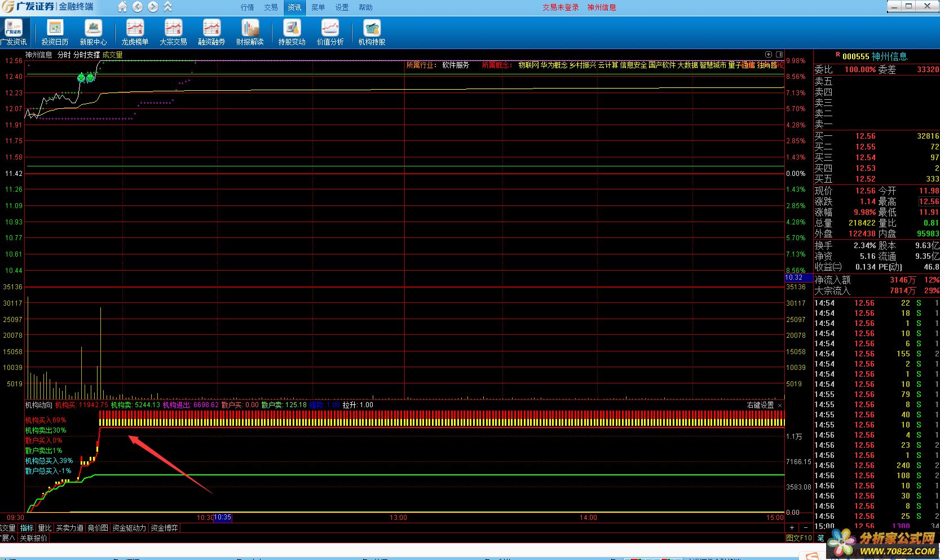Open 持股变动 icon
940x560 pixels.
point(292,32)
